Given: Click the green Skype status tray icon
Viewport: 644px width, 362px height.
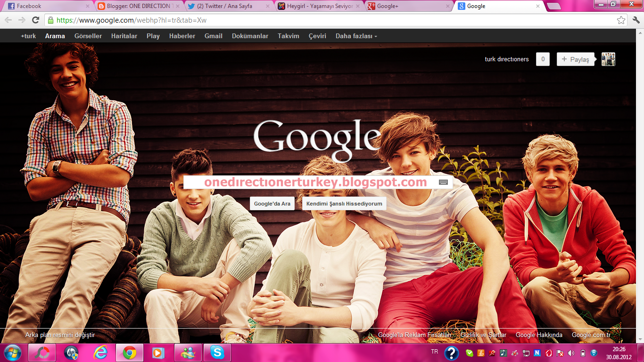Looking at the screenshot, I should click(470, 353).
